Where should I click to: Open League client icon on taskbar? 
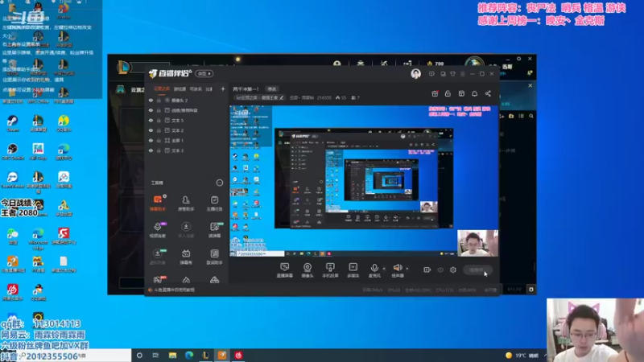(206, 356)
